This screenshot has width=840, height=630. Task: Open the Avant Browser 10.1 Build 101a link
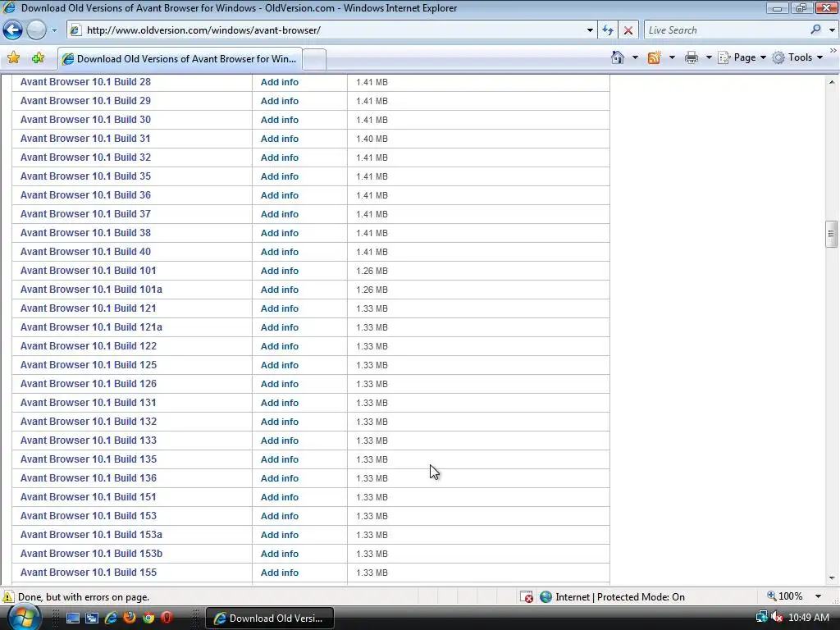91,290
